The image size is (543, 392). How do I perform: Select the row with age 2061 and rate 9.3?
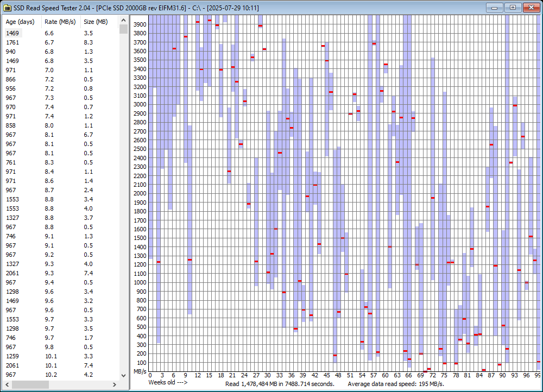61,273
